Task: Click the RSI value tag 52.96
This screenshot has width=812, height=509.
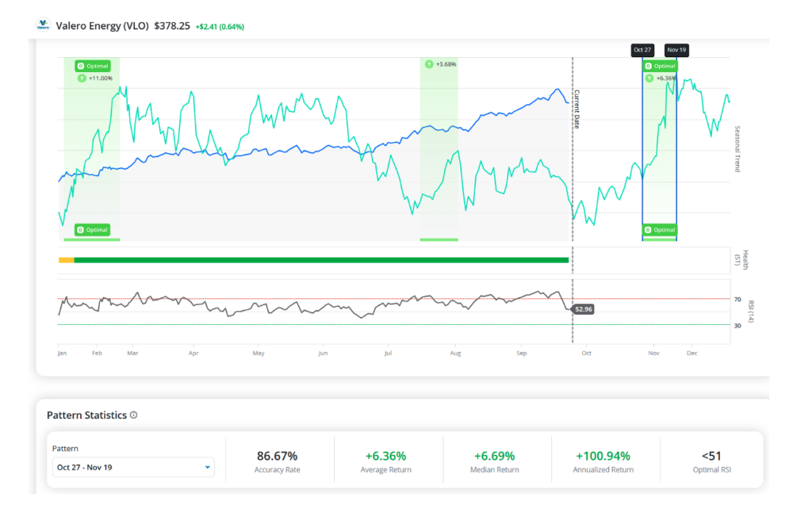Action: (583, 309)
